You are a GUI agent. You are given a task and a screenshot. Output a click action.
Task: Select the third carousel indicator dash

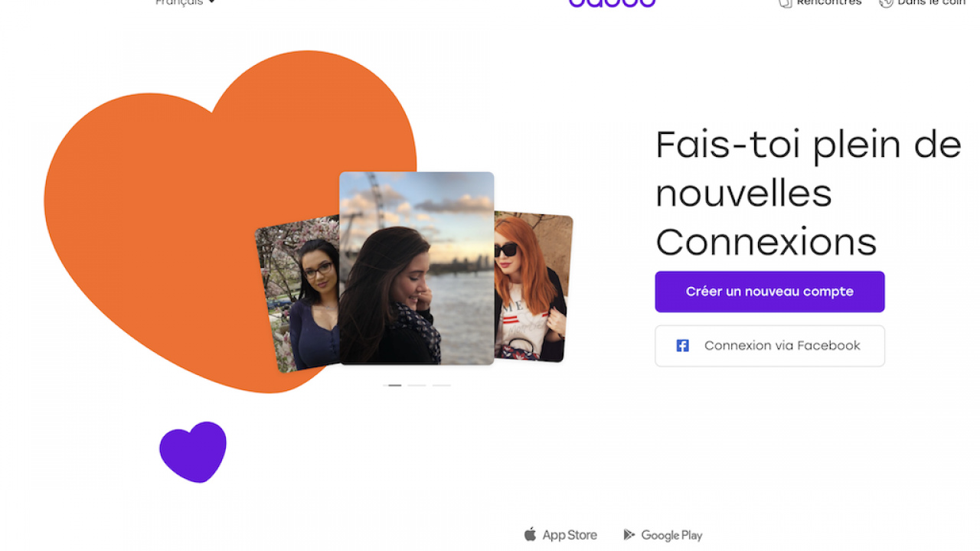(x=442, y=385)
